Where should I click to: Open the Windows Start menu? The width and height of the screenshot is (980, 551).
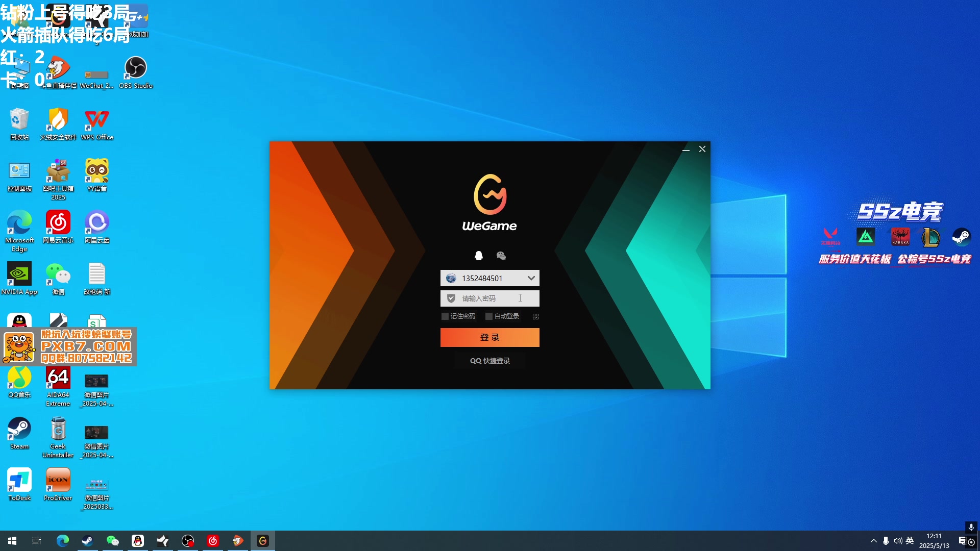click(12, 541)
